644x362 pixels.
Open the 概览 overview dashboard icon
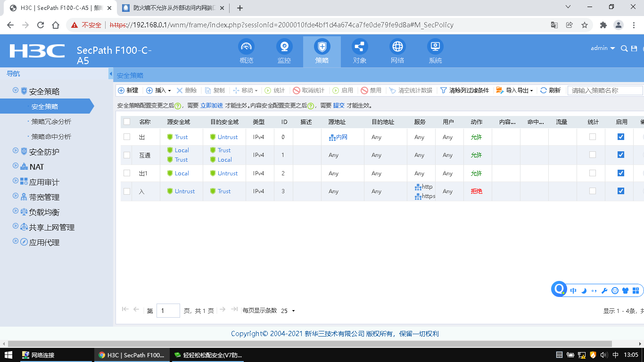click(246, 47)
